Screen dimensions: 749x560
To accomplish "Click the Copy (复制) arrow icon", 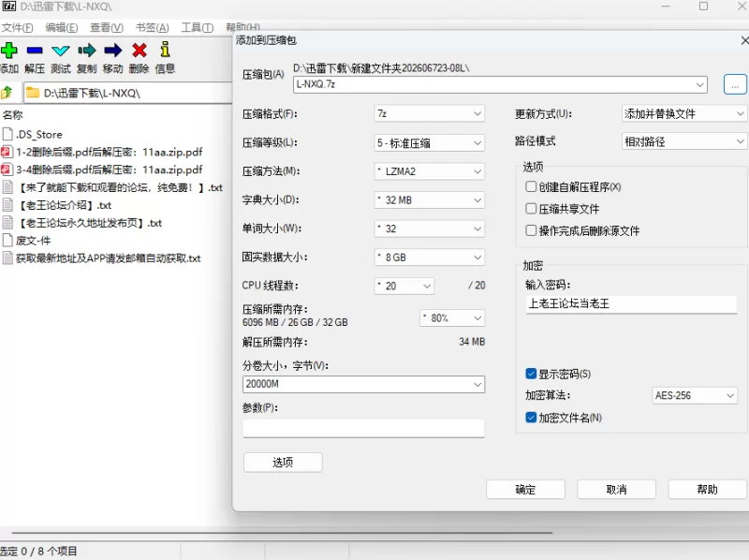I will click(86, 50).
